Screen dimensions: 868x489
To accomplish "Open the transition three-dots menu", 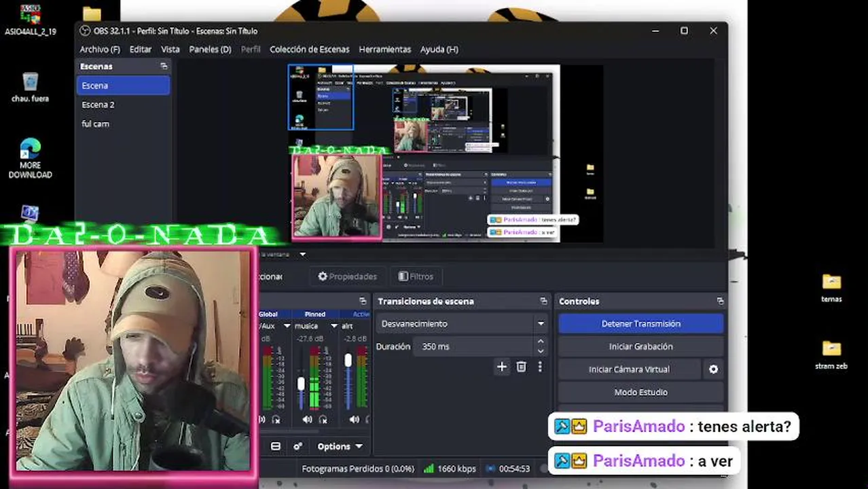I will [x=540, y=367].
